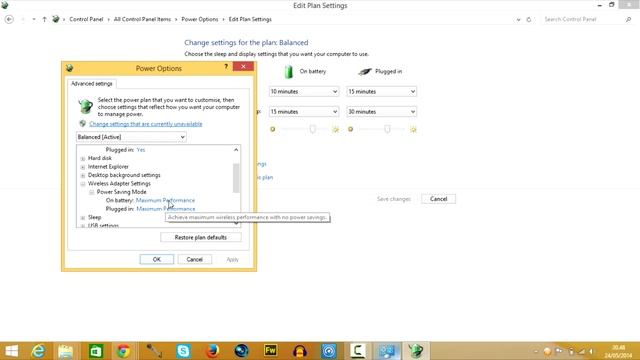
Task: Launch Internet Explorer from taskbar
Action: tap(38, 351)
